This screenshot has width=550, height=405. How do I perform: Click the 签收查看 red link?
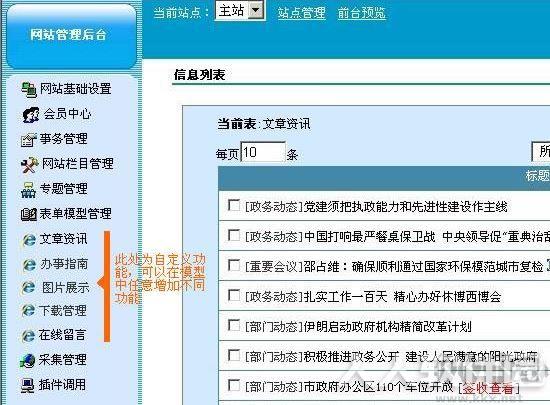click(488, 388)
